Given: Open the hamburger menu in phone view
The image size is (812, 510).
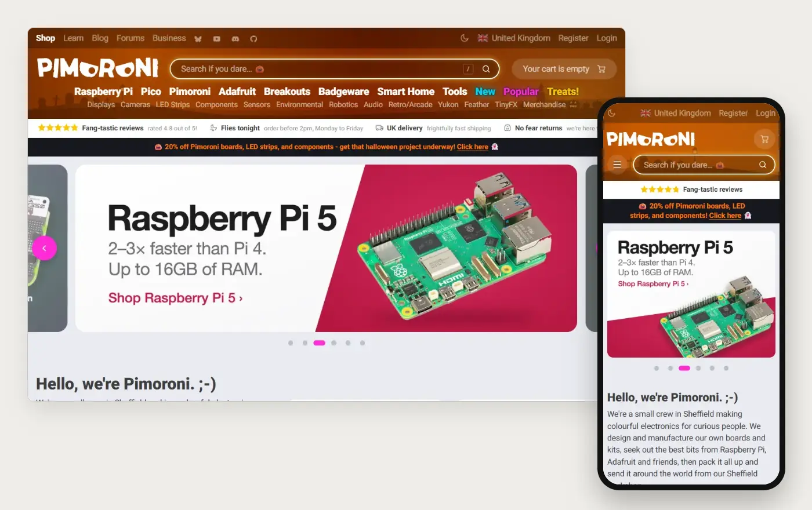Looking at the screenshot, I should pos(617,165).
